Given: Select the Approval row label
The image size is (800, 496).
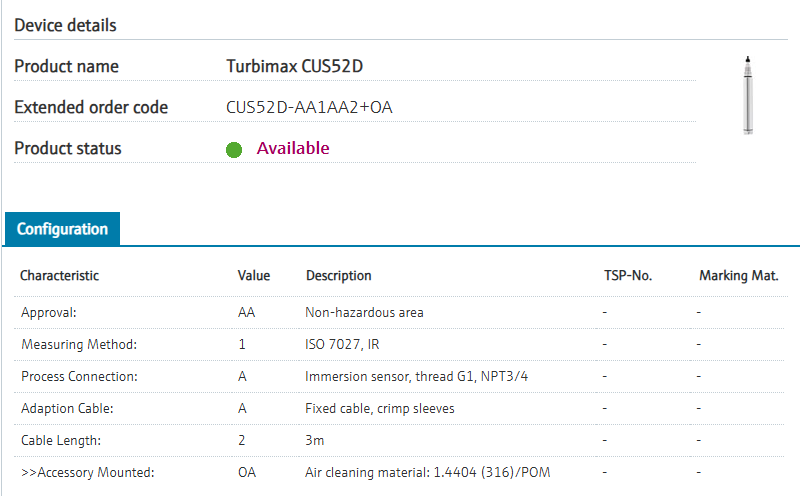Looking at the screenshot, I should [49, 312].
